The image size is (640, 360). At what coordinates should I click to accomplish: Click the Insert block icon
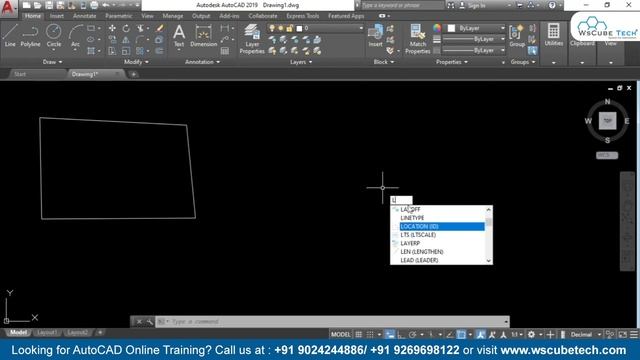point(376,35)
